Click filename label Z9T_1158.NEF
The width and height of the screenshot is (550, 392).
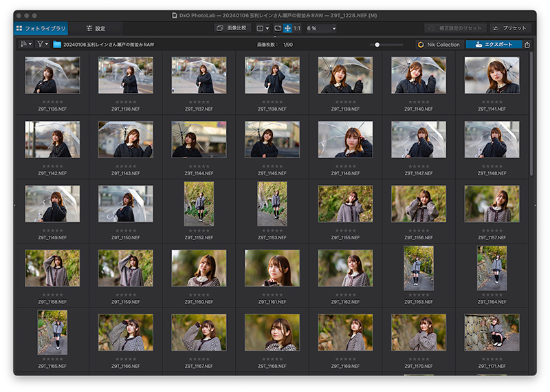coord(52,302)
